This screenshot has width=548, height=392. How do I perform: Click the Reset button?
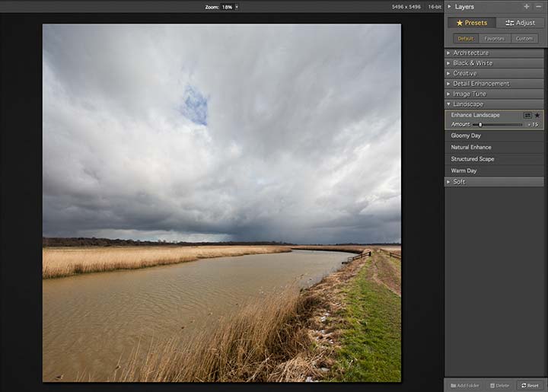pos(530,385)
